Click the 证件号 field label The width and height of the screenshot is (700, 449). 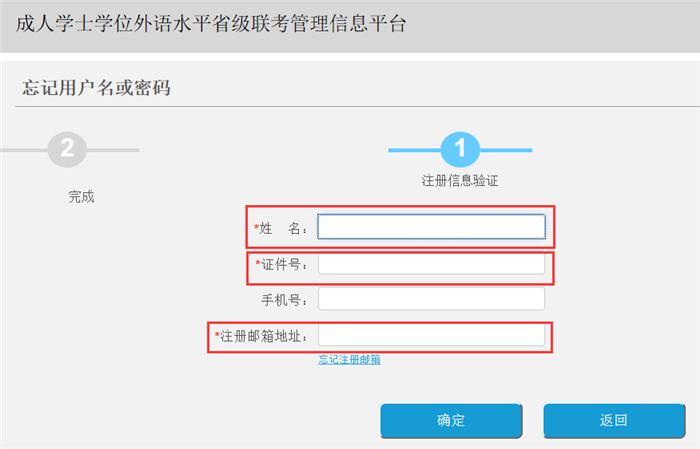click(x=285, y=264)
